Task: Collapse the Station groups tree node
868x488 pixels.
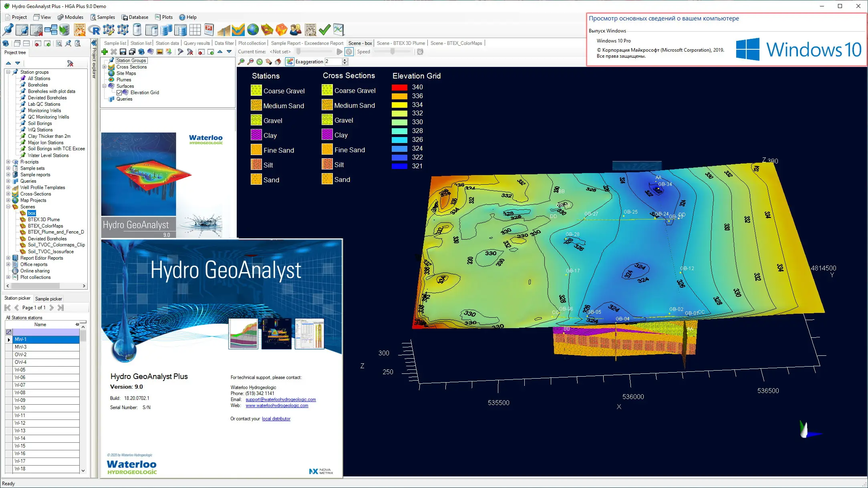Action: point(8,72)
